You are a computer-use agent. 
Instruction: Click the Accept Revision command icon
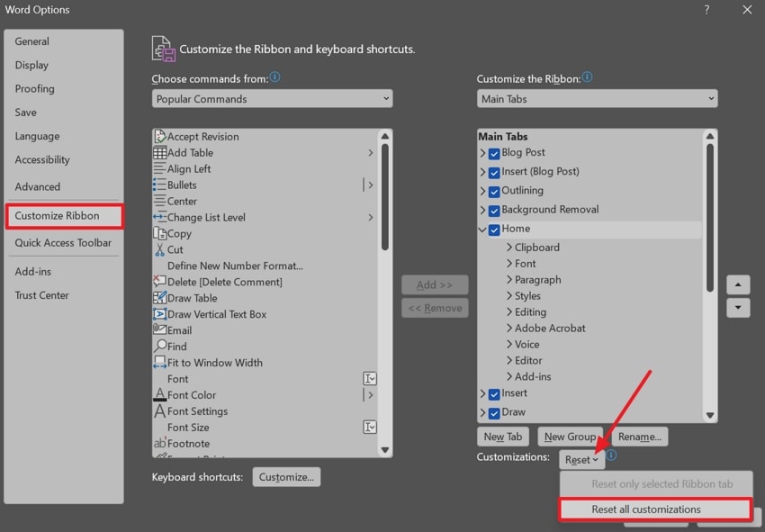(x=159, y=136)
